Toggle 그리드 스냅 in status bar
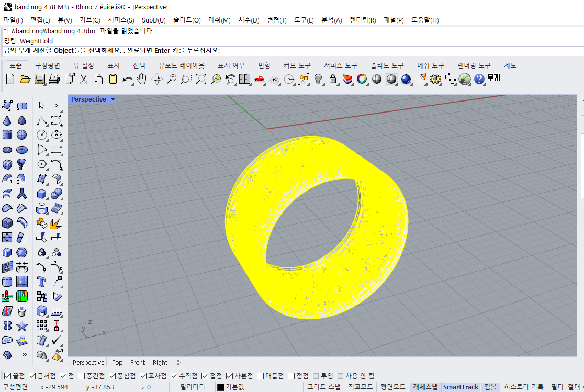 point(323,387)
